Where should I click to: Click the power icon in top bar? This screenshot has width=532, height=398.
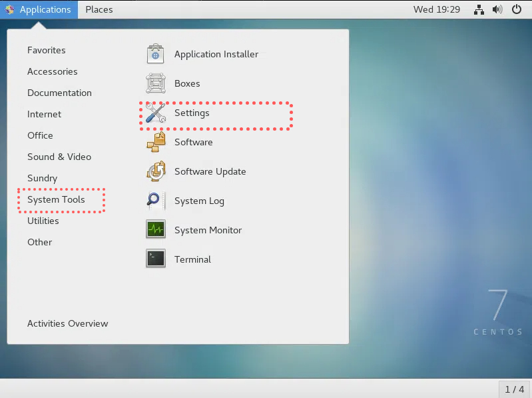pyautogui.click(x=517, y=9)
